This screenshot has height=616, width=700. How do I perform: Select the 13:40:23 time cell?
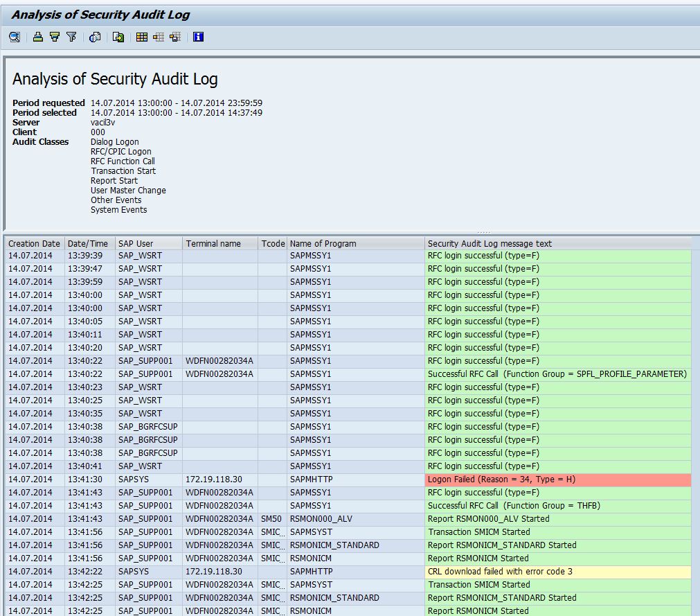(x=90, y=387)
